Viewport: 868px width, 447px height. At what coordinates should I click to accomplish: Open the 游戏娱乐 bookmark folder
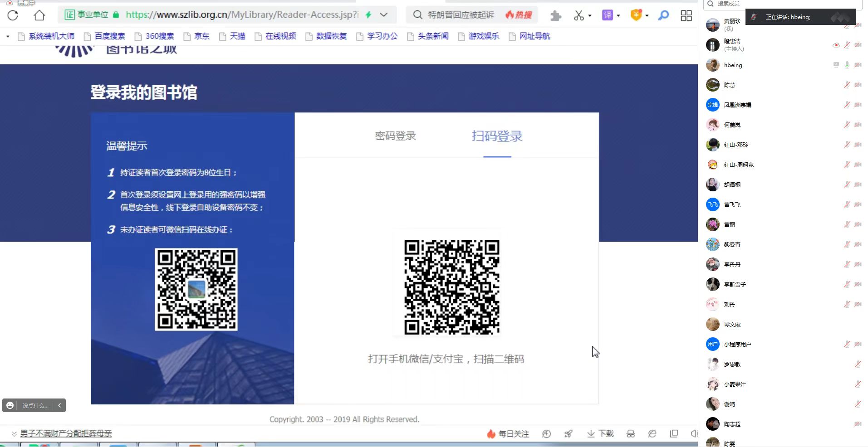pos(479,36)
